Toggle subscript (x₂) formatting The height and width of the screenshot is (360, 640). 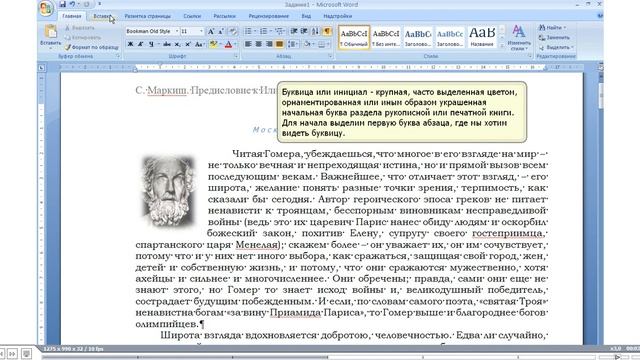tap(177, 44)
